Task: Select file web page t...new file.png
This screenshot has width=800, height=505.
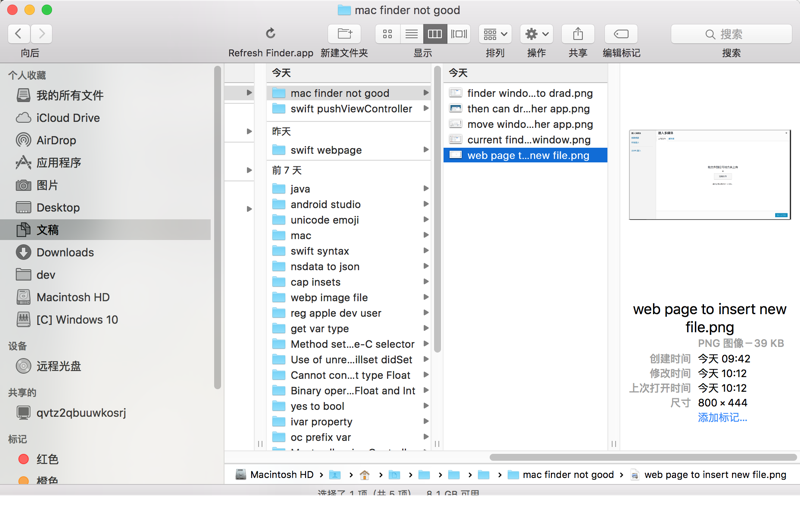Action: pos(526,155)
